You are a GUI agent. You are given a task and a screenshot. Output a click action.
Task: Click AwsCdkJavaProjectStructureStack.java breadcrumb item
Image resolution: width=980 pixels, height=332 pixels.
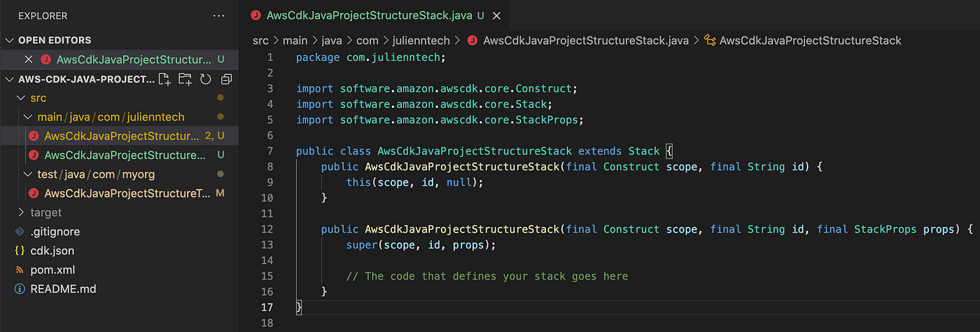[x=585, y=41]
